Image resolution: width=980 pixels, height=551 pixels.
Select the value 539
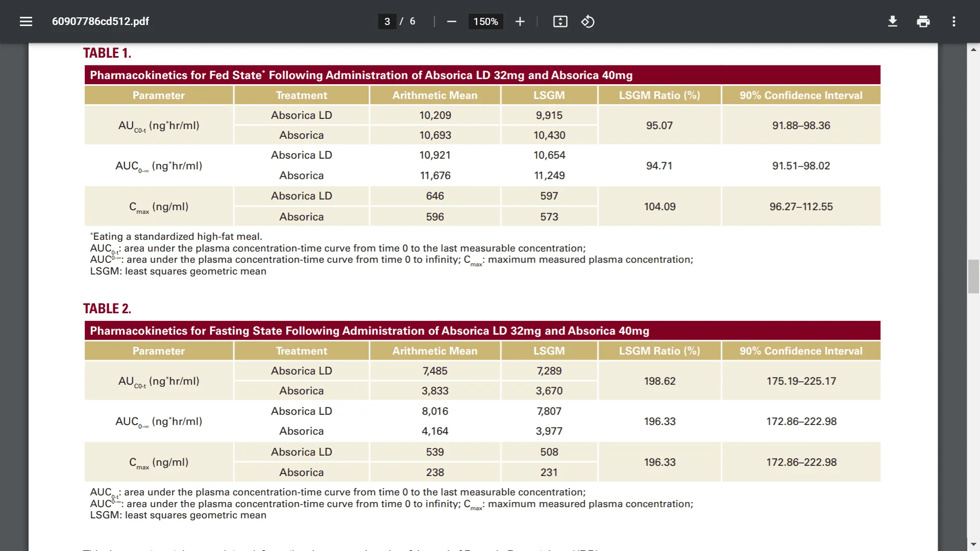click(x=435, y=452)
